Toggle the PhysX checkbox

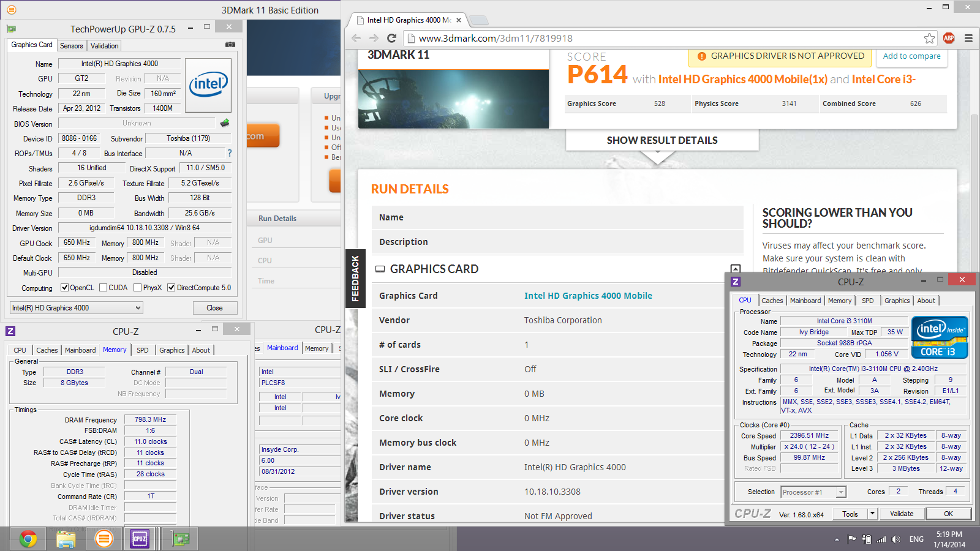pyautogui.click(x=138, y=288)
